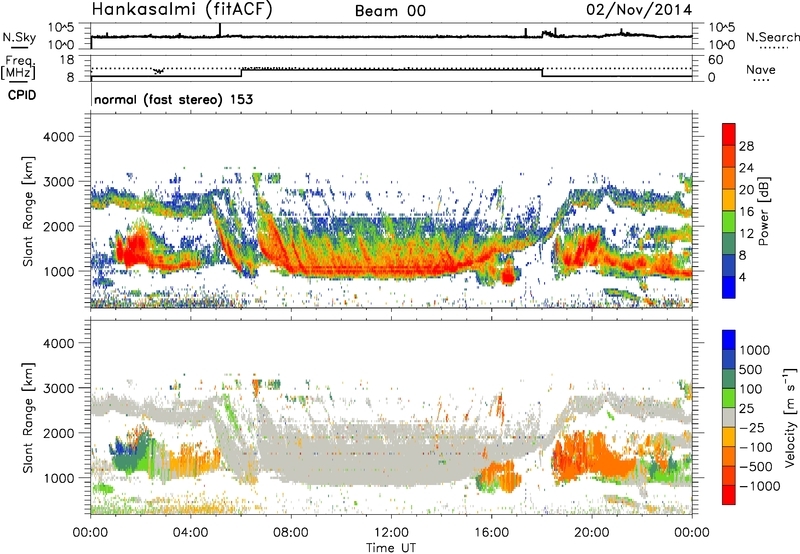Click the 'Freq. [MHz]' axis label

click(18, 68)
